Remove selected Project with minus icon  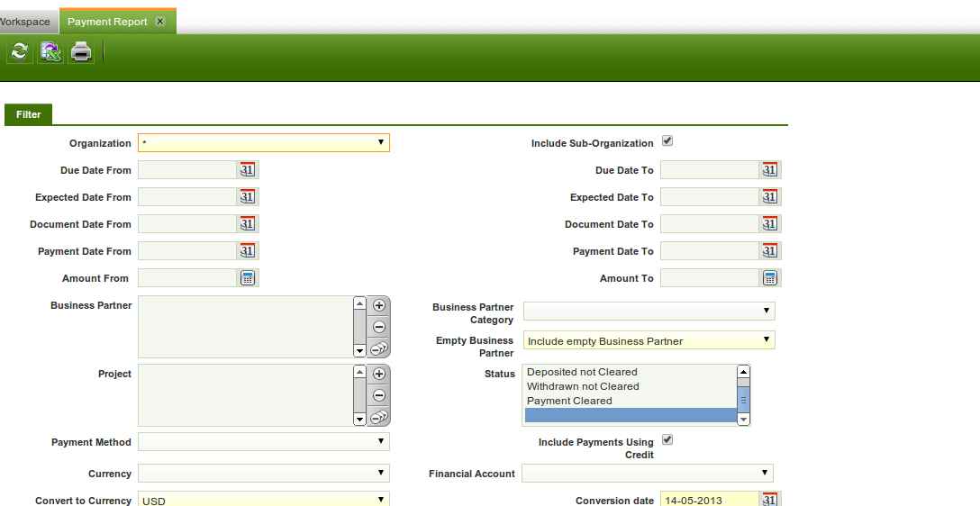click(x=379, y=395)
